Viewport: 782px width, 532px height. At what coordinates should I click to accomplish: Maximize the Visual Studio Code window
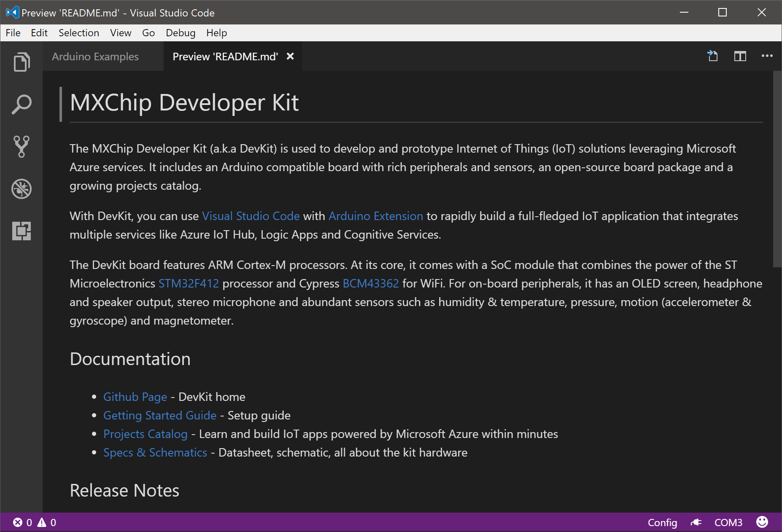tap(723, 12)
